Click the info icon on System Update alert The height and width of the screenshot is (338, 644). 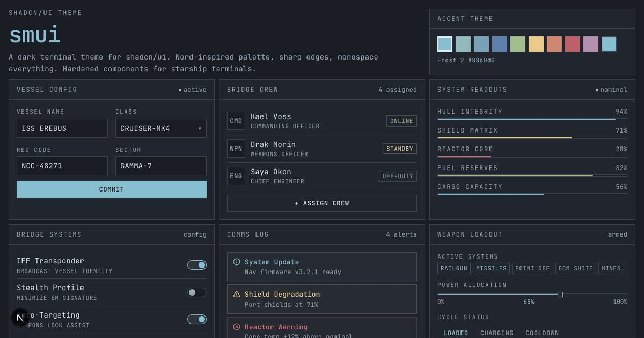tap(237, 262)
